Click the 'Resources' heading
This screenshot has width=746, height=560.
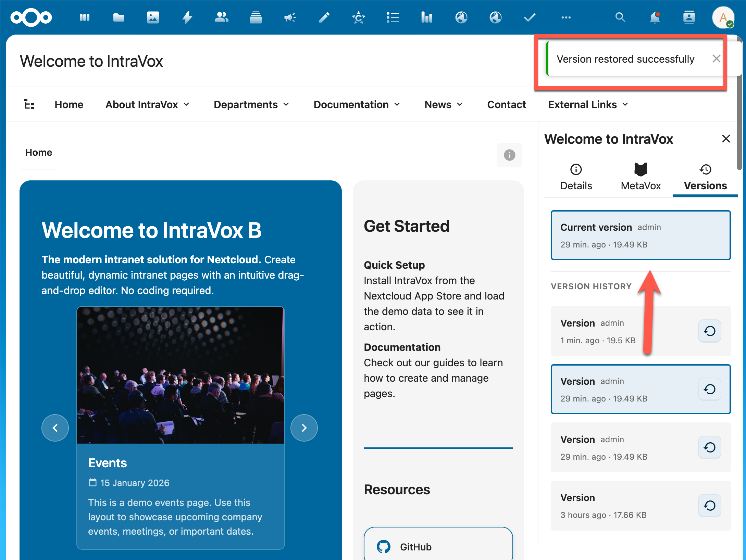(x=397, y=489)
